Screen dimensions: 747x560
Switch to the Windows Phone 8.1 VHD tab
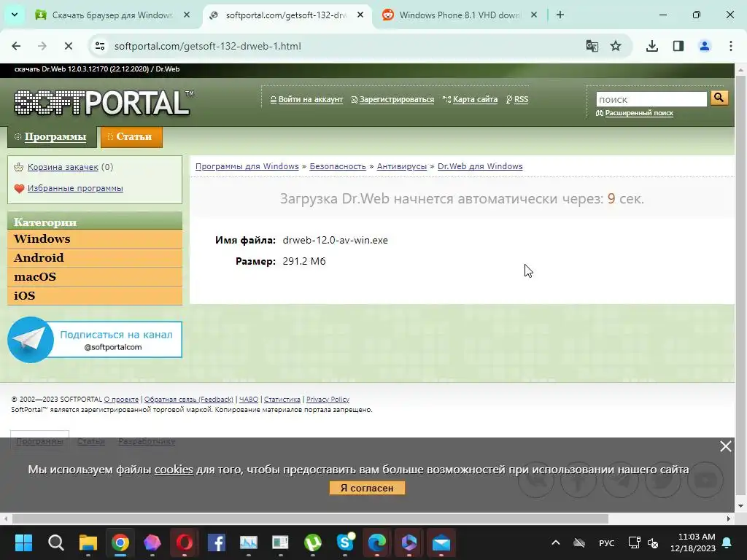[460, 15]
